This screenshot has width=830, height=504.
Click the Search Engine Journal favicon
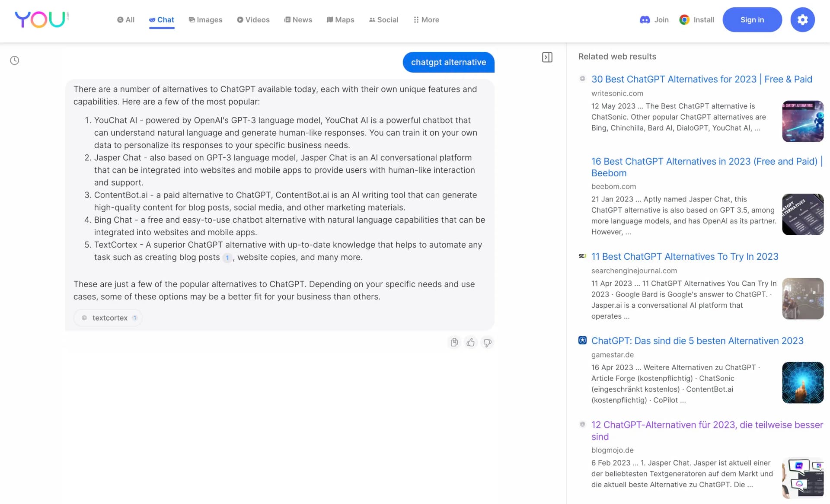click(582, 256)
